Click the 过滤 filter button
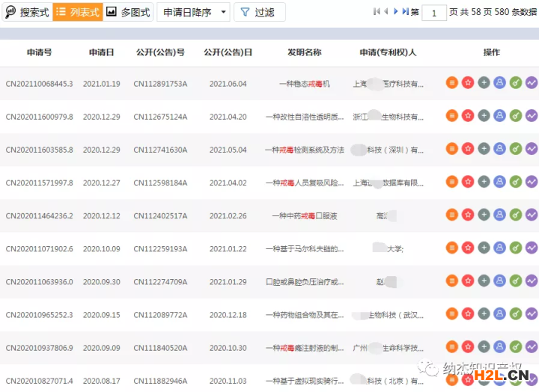 click(x=259, y=12)
